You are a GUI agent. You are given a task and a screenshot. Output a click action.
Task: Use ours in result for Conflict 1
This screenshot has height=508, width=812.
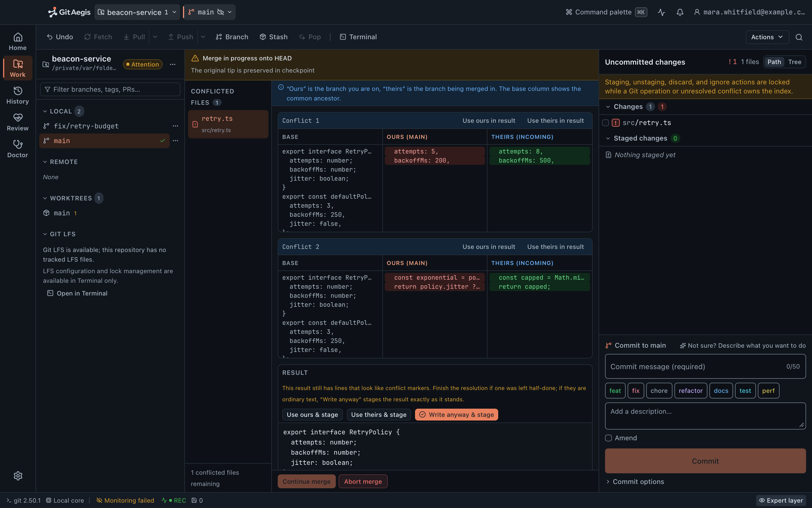(x=489, y=121)
